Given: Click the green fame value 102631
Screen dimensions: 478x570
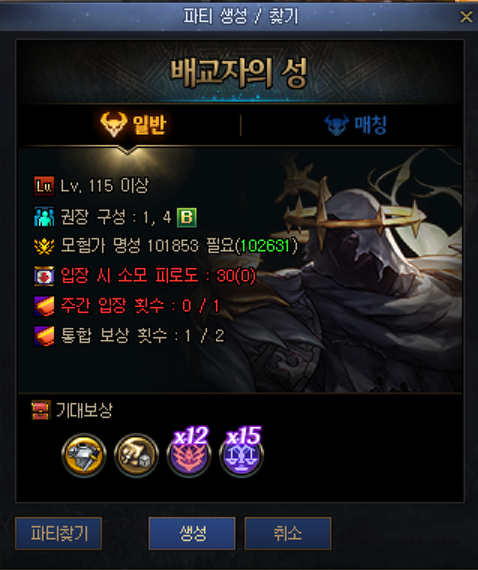Looking at the screenshot, I should pos(265,246).
